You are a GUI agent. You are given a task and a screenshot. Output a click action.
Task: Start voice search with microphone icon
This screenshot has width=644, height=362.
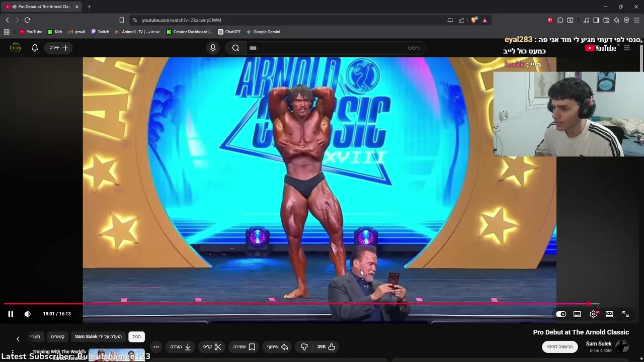click(x=213, y=48)
